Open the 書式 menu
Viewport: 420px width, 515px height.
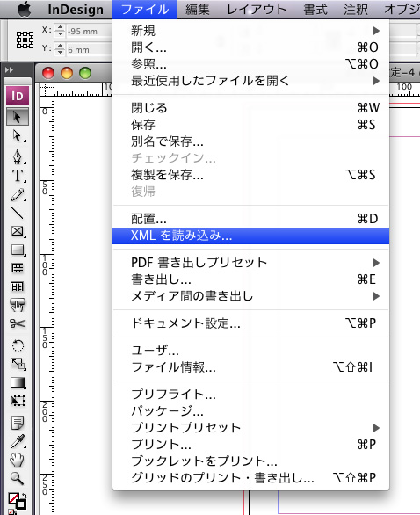315,9
